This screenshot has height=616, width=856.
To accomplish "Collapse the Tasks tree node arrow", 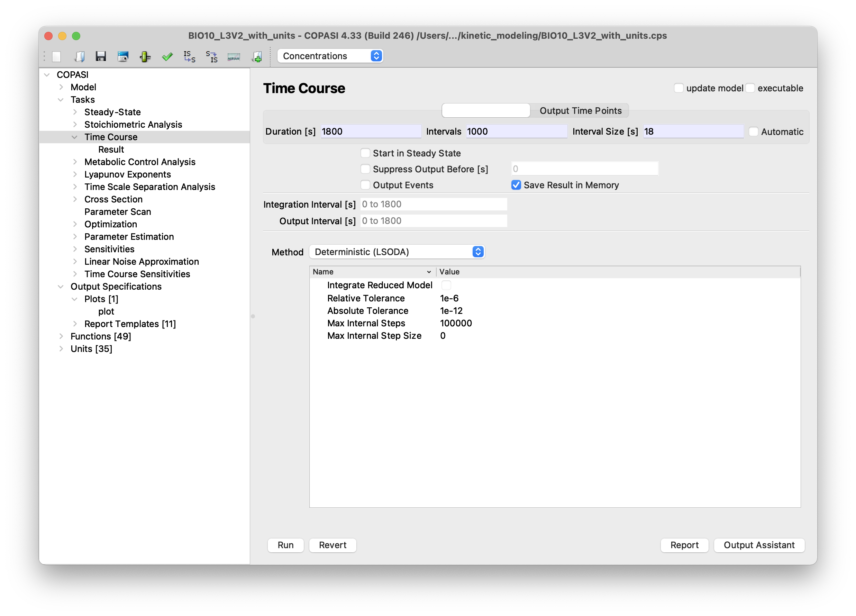I will click(x=61, y=100).
